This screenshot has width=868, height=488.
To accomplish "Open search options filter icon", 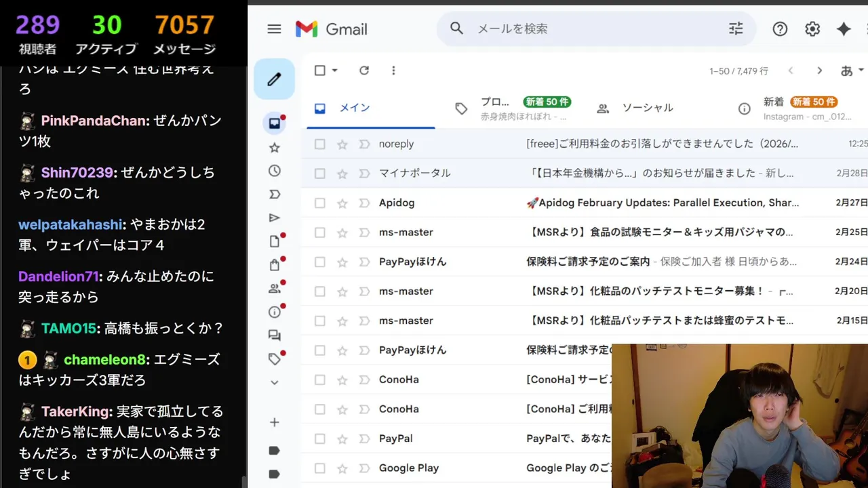I will pos(736,28).
